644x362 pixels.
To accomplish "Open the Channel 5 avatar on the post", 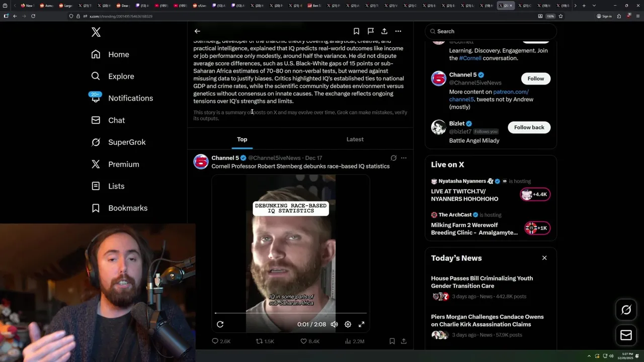I will click(201, 162).
